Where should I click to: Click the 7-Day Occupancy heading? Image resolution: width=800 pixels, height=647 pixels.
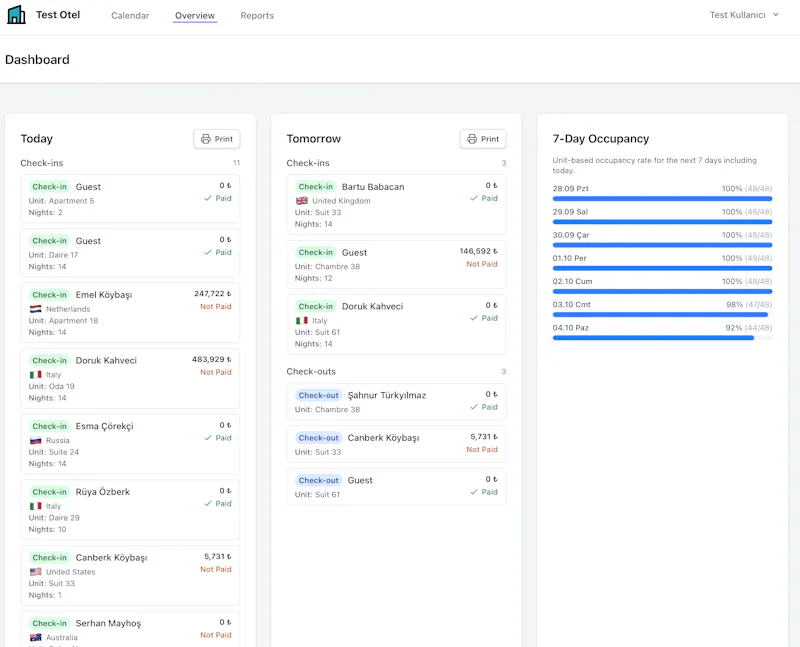(x=601, y=139)
